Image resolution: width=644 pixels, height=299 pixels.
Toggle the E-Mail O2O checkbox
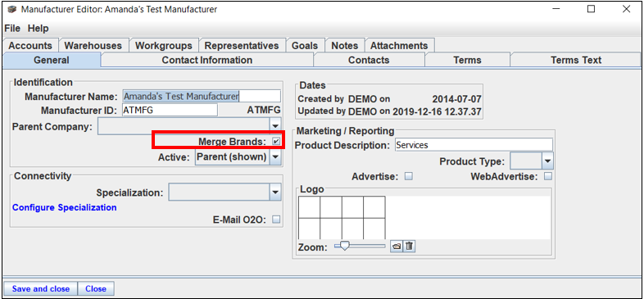tap(276, 220)
